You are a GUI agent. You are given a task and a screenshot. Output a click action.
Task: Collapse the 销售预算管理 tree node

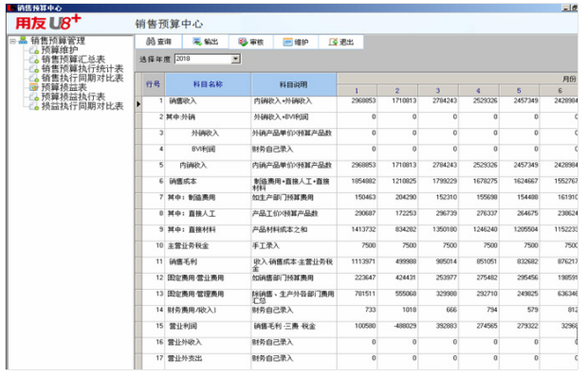pos(12,41)
